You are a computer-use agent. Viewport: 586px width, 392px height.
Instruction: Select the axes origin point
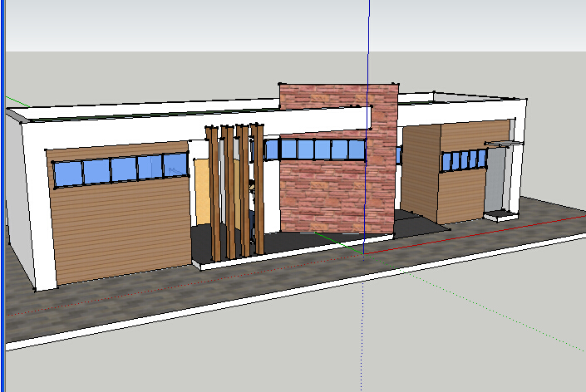click(363, 254)
